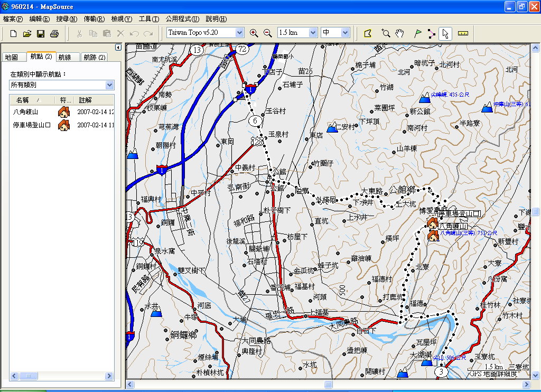Click the Undo arrow icon
Image resolution: width=541 pixels, height=392 pixels.
pos(134,33)
